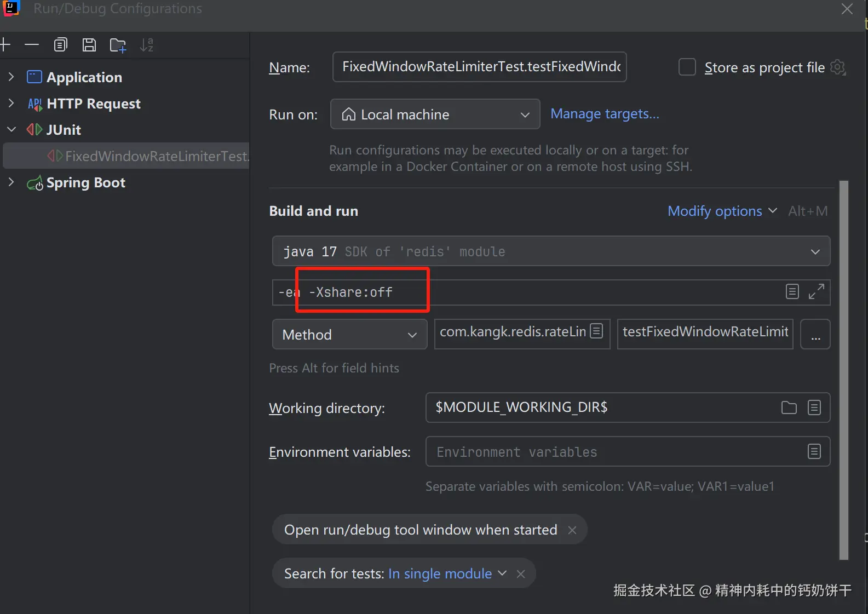
Task: Open the java 17 SDK dropdown
Action: tap(551, 251)
